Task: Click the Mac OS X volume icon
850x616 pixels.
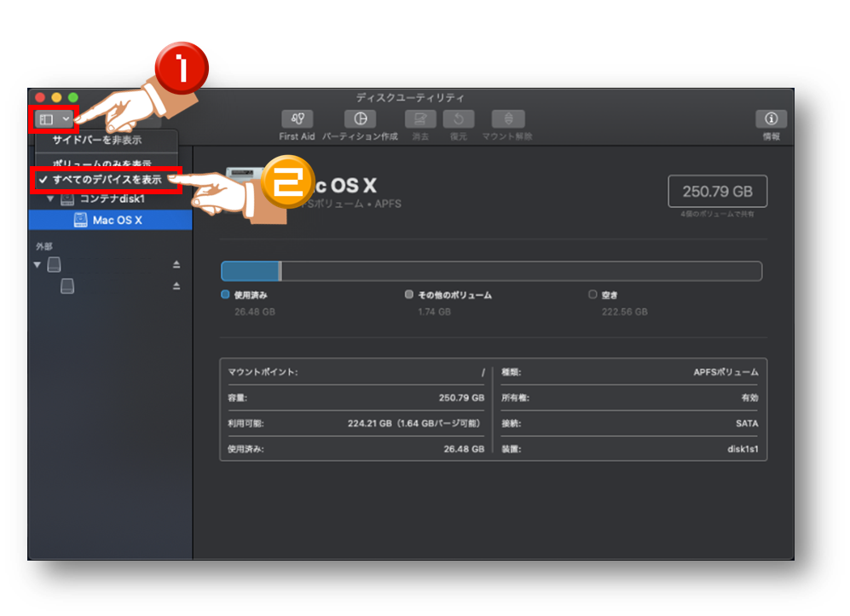Action: coord(80,220)
